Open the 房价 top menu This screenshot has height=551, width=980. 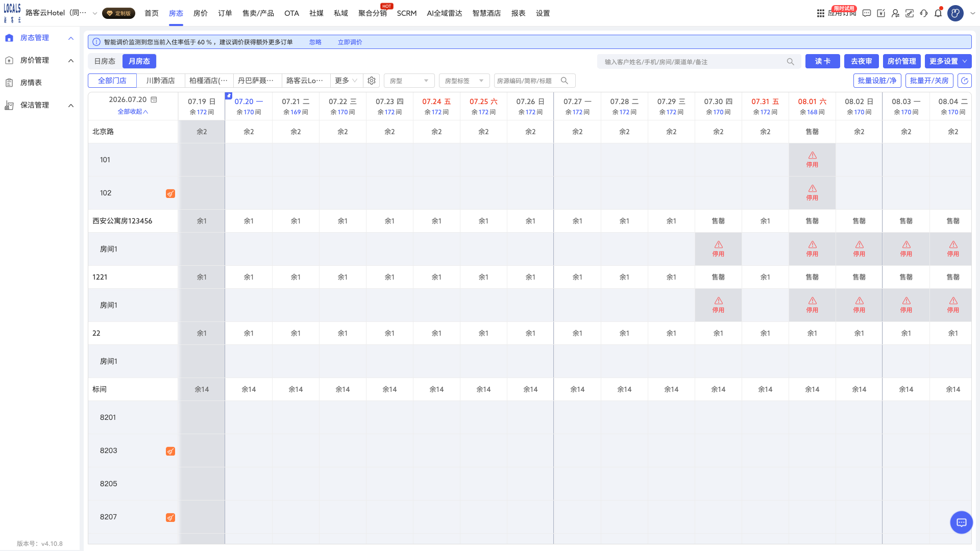click(201, 13)
